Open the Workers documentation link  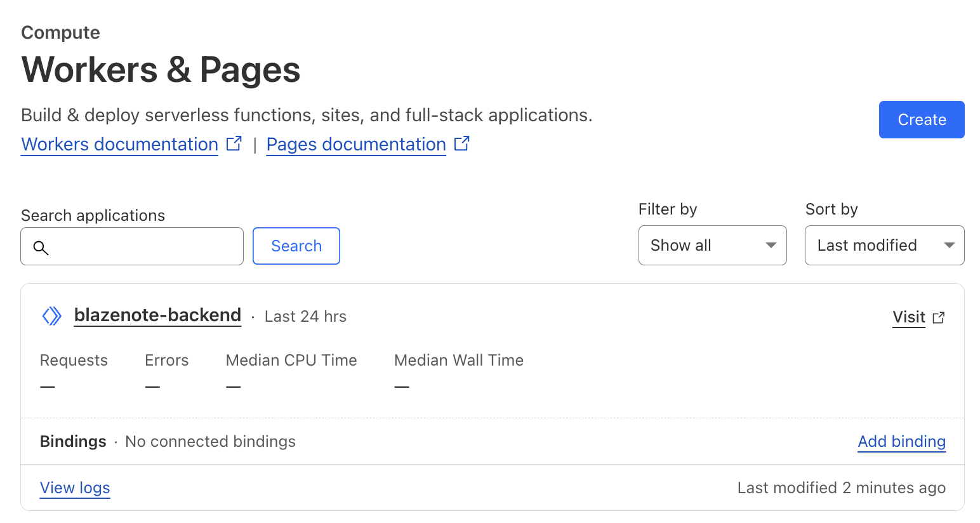(120, 144)
